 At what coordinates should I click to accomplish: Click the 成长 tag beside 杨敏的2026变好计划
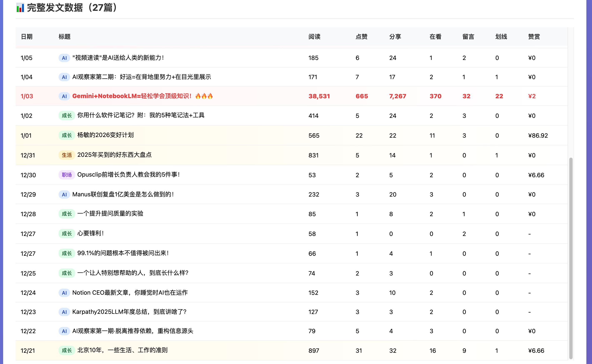67,135
